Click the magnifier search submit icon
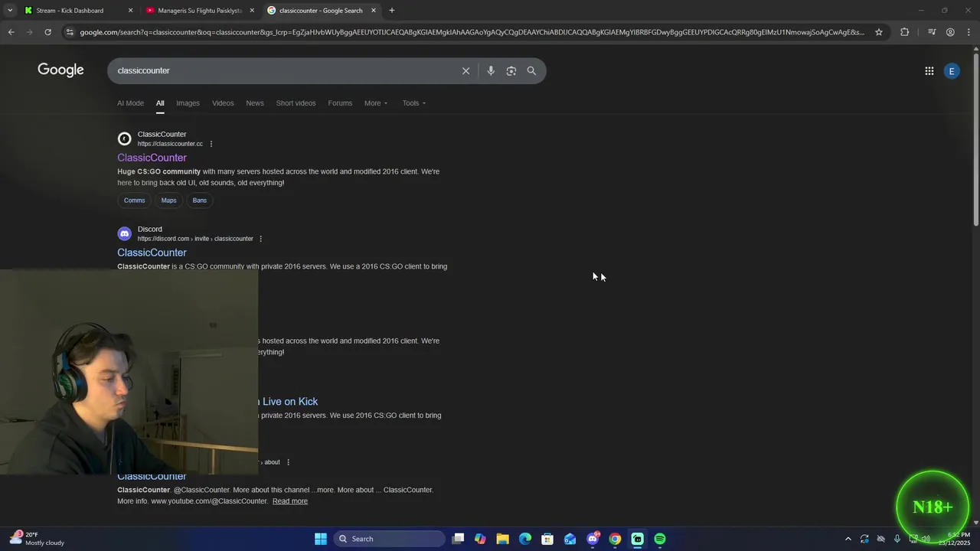Screen dimensions: 980x551 (531, 70)
